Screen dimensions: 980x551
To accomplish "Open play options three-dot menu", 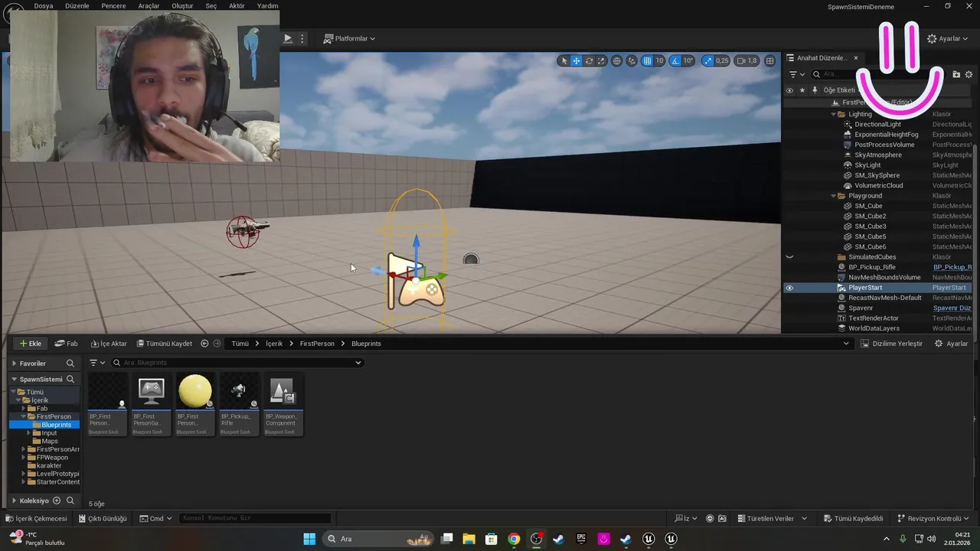I will pyautogui.click(x=302, y=38).
